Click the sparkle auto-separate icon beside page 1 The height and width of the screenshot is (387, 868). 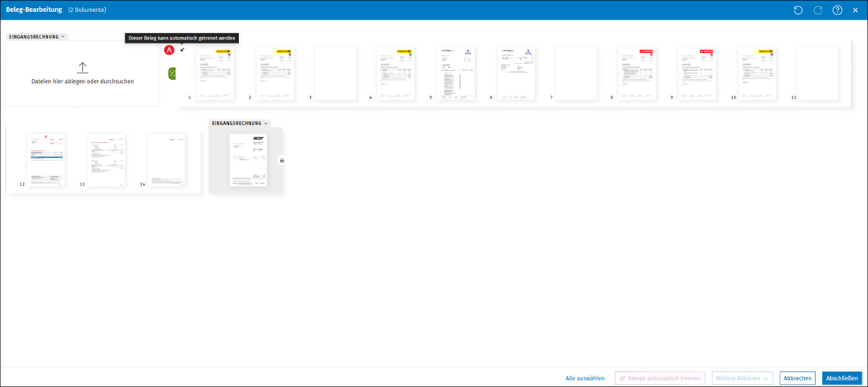click(x=182, y=50)
